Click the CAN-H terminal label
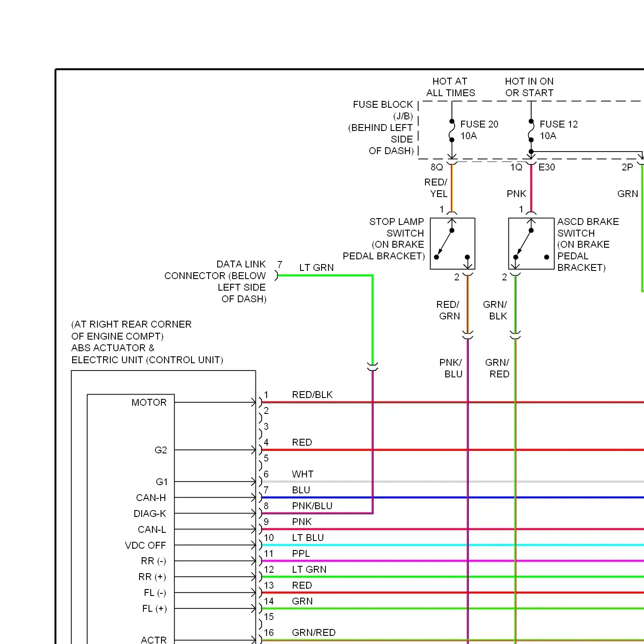Image resolution: width=644 pixels, height=644 pixels. point(151,498)
